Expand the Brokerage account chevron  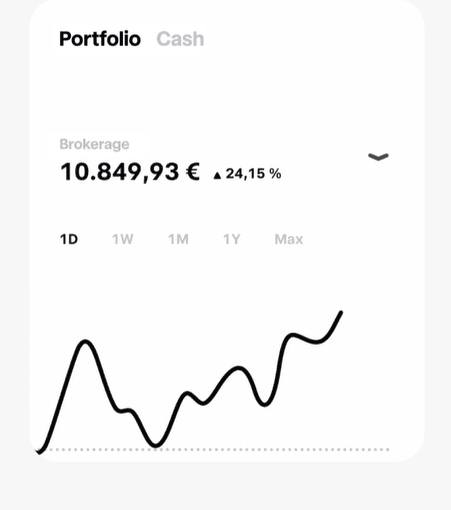click(x=378, y=157)
